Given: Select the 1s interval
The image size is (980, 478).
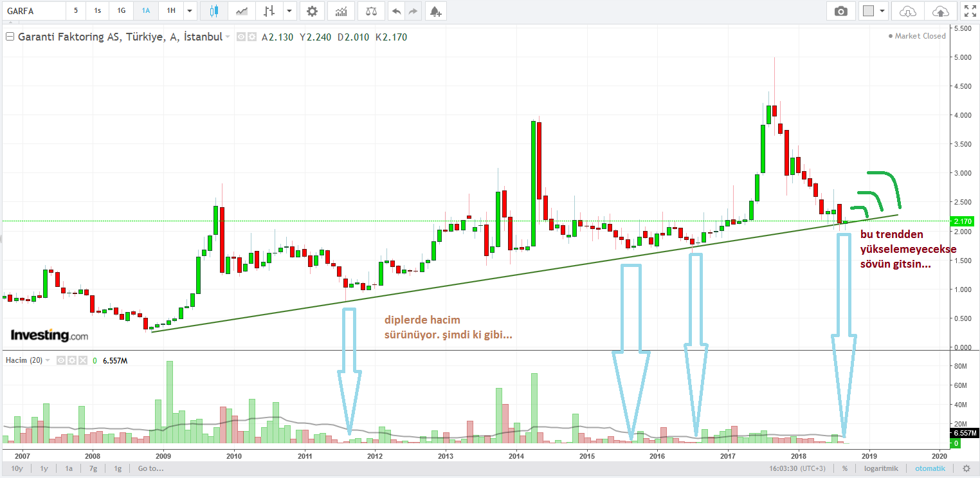Looking at the screenshot, I should coord(97,11).
